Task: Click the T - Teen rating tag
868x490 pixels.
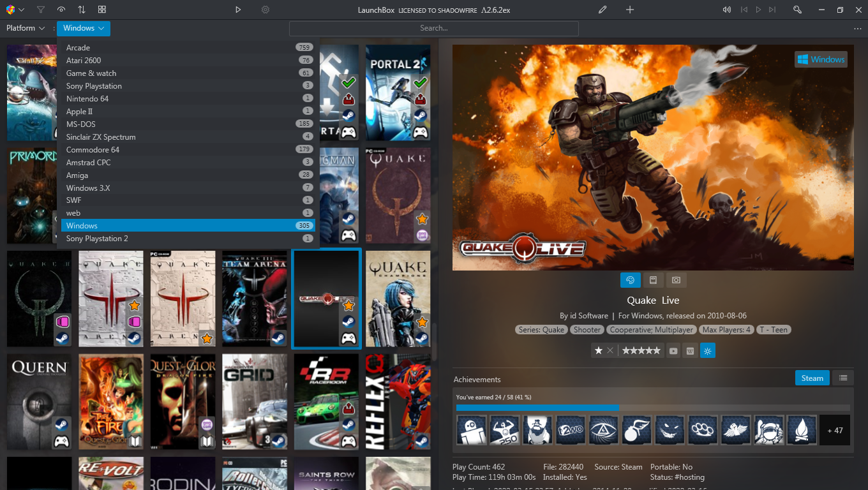Action: (774, 330)
